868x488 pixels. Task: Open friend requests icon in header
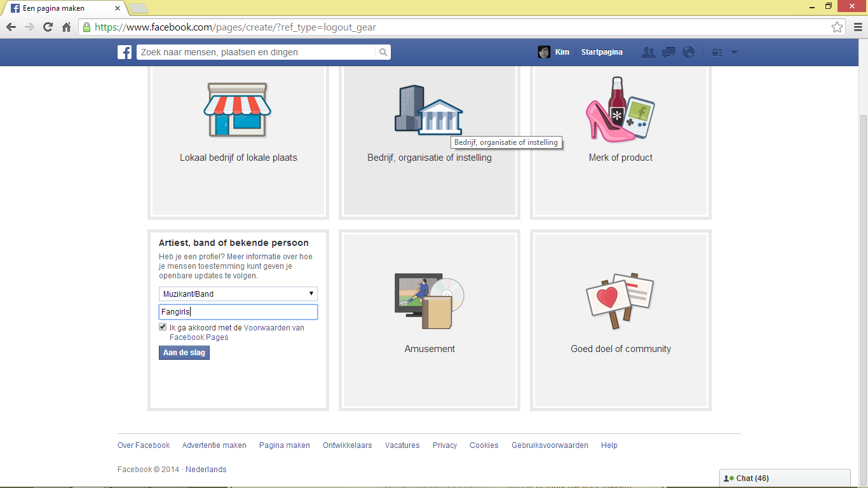tap(648, 52)
